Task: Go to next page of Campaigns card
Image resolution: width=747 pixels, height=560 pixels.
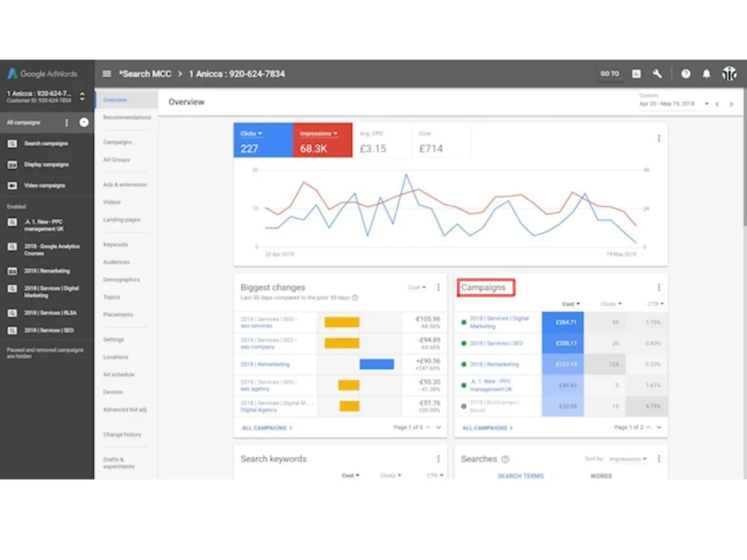Action: [659, 427]
